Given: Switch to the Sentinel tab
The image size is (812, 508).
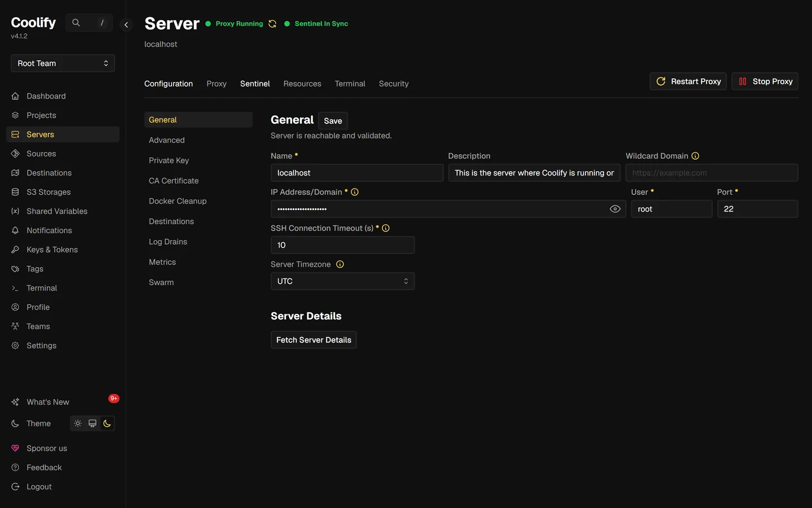Looking at the screenshot, I should [255, 84].
